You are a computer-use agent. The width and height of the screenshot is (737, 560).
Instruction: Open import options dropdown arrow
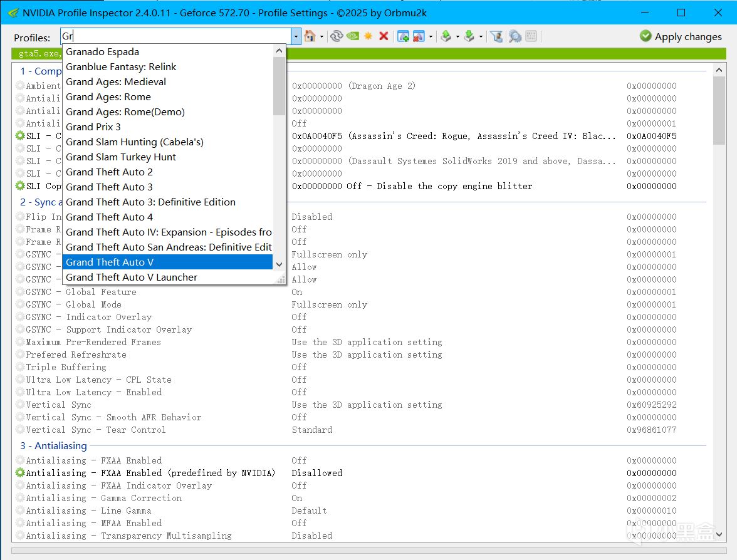[x=481, y=36]
